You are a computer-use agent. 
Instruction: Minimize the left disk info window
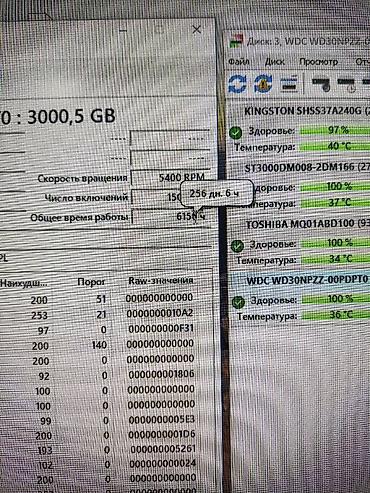[123, 31]
